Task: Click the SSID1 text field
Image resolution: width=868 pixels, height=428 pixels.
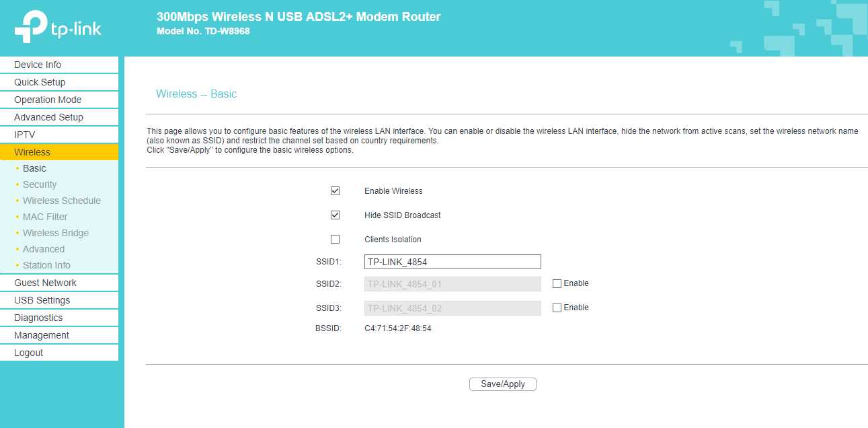Action: click(x=452, y=262)
